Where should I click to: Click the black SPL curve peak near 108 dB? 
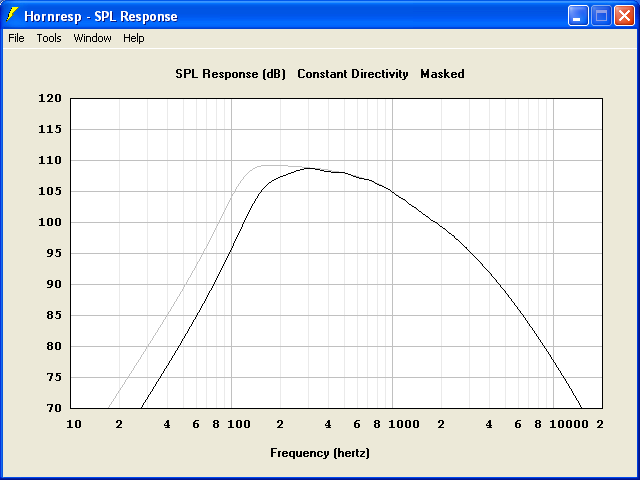tap(309, 168)
